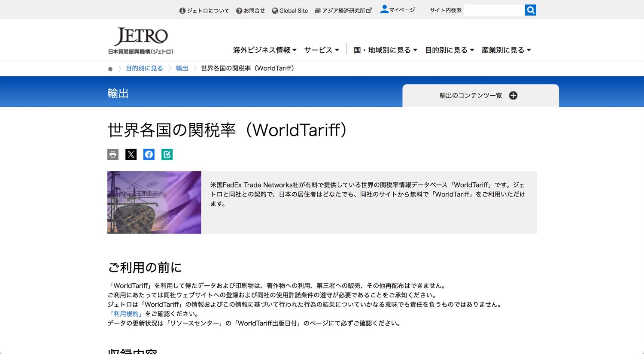Click heading ご利用の前に
Viewport: 644px width, 354px height.
click(x=145, y=267)
